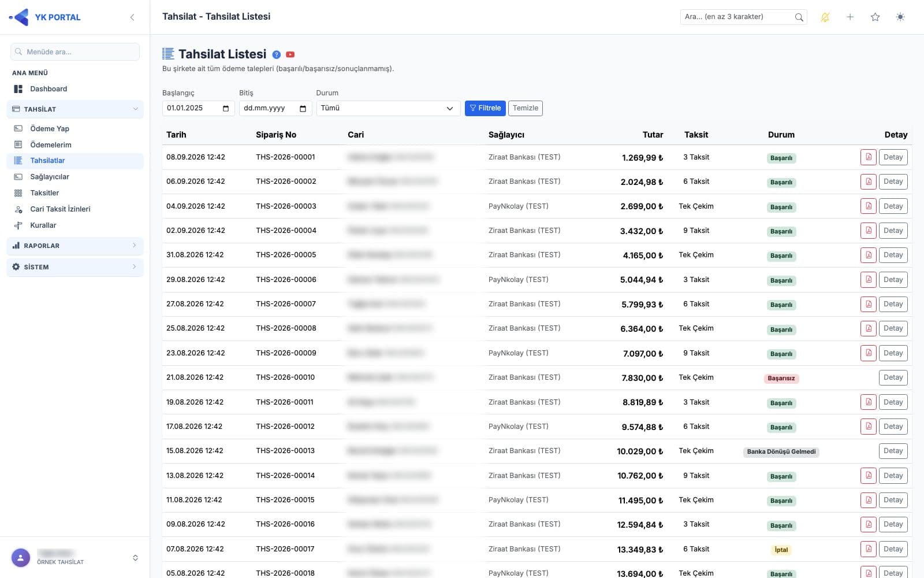Click the user avatar icon in sidebar footer
The image size is (924, 578).
coord(21,558)
